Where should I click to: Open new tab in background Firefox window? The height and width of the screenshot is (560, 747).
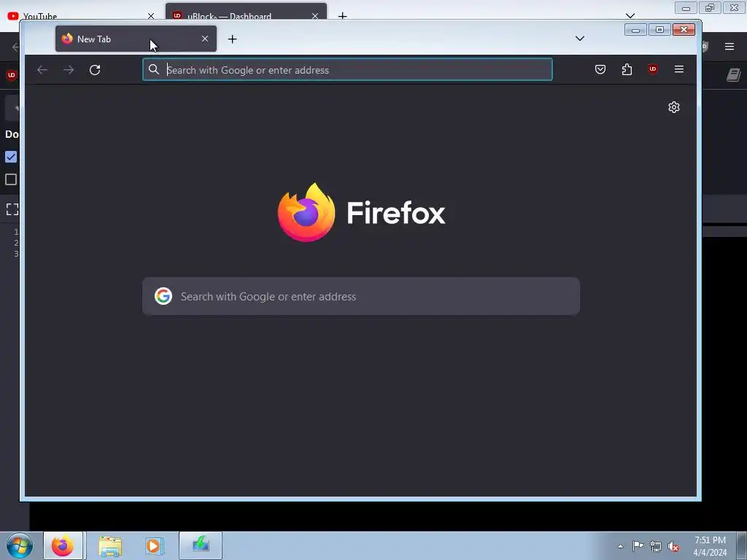(343, 16)
